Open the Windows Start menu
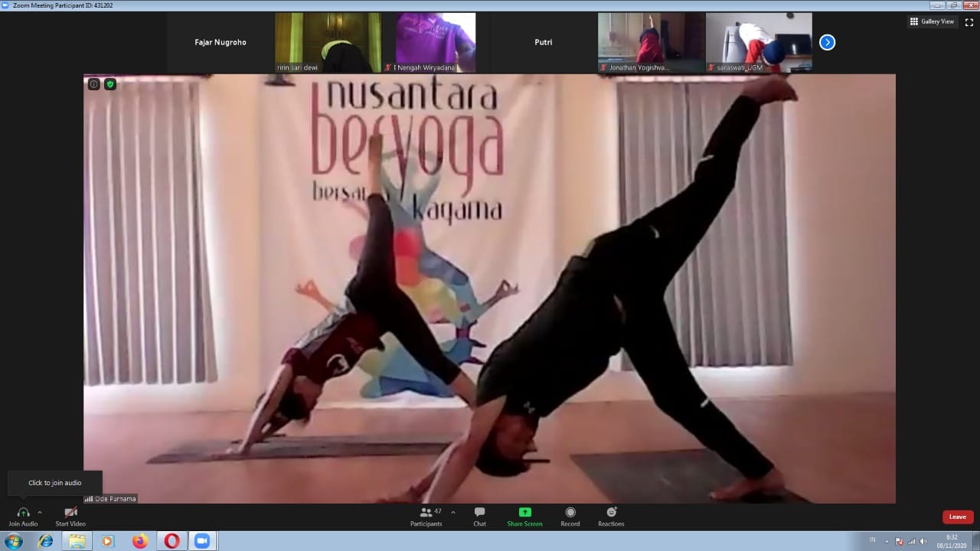 [x=14, y=541]
